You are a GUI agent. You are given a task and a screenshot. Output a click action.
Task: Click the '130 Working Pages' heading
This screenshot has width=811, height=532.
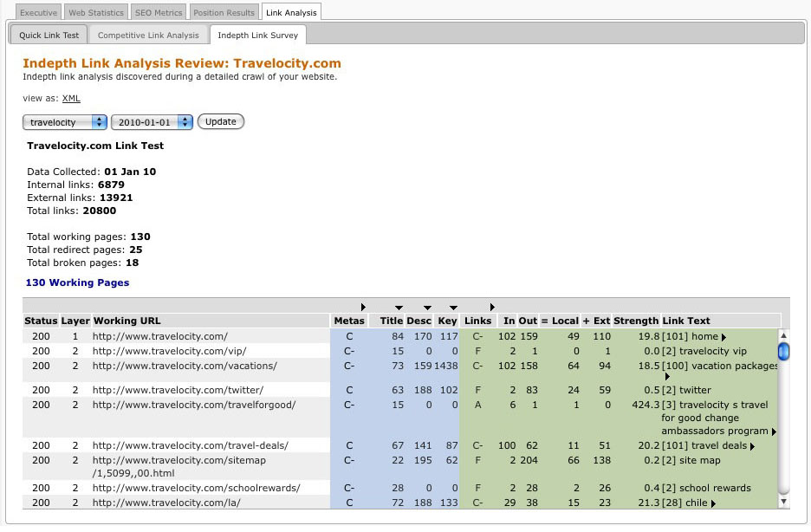pos(78,282)
